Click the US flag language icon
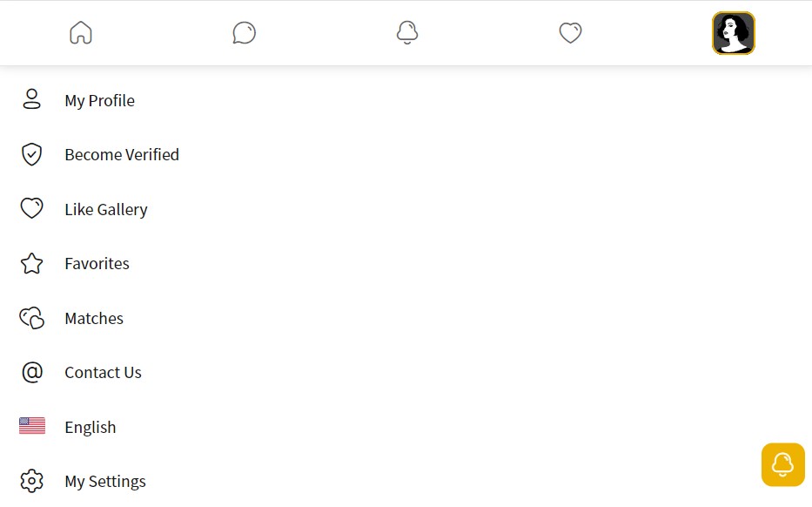 [32, 426]
